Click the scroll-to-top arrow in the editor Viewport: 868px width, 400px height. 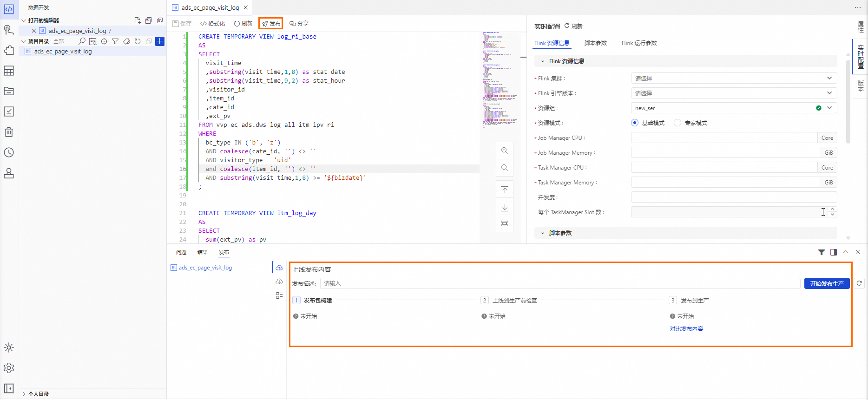[505, 190]
